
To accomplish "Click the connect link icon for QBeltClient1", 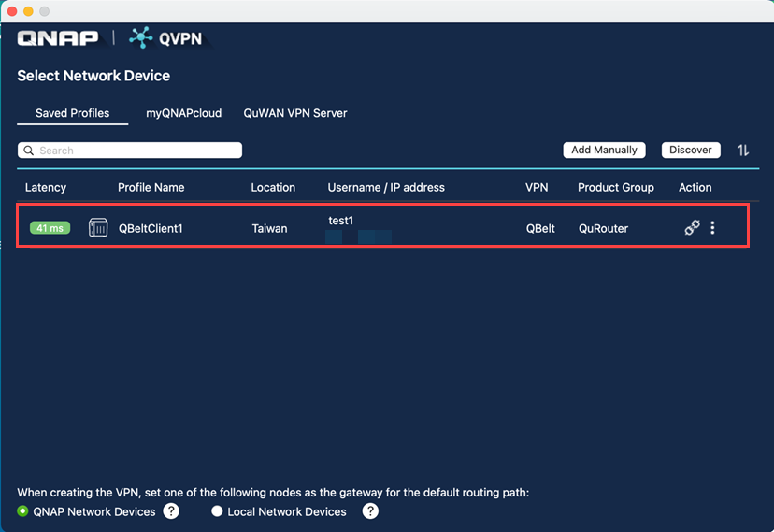I will (692, 227).
